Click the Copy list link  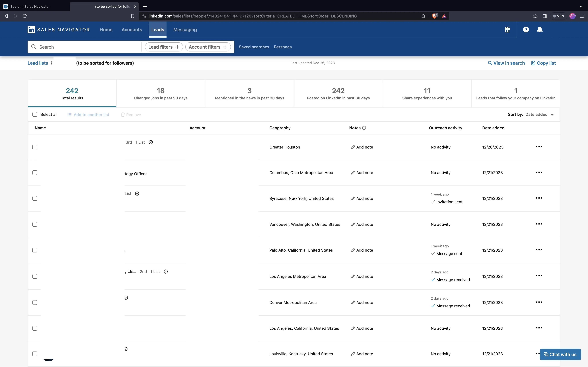point(543,63)
